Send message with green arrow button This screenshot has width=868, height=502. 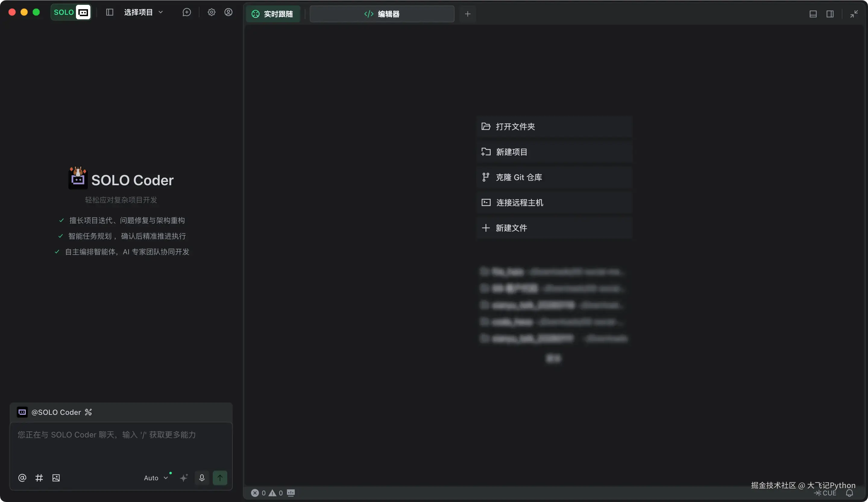point(220,478)
